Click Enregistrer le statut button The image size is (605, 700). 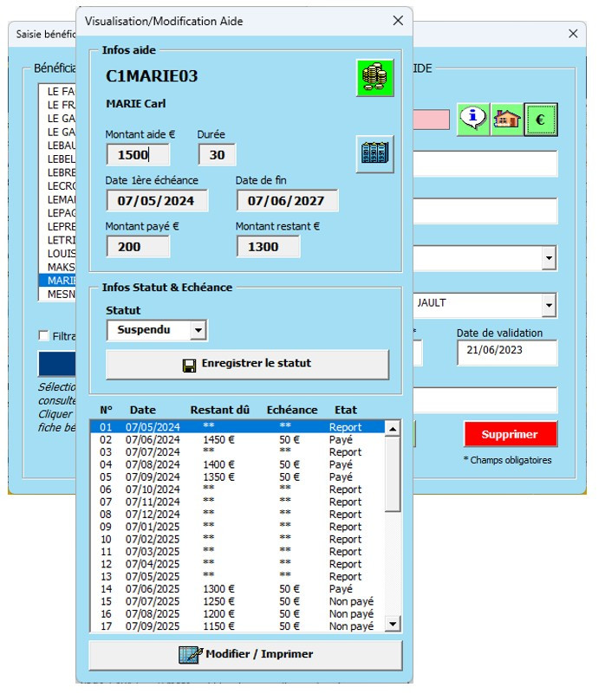tap(247, 364)
